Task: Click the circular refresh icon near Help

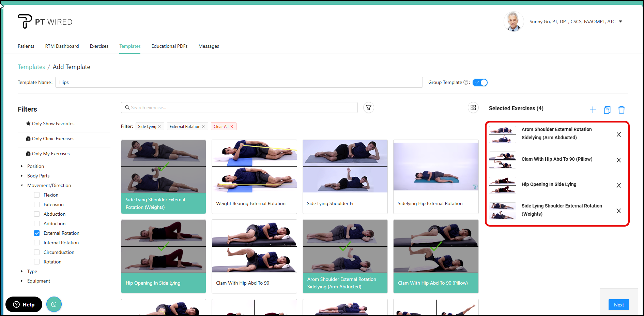Action: (54, 304)
